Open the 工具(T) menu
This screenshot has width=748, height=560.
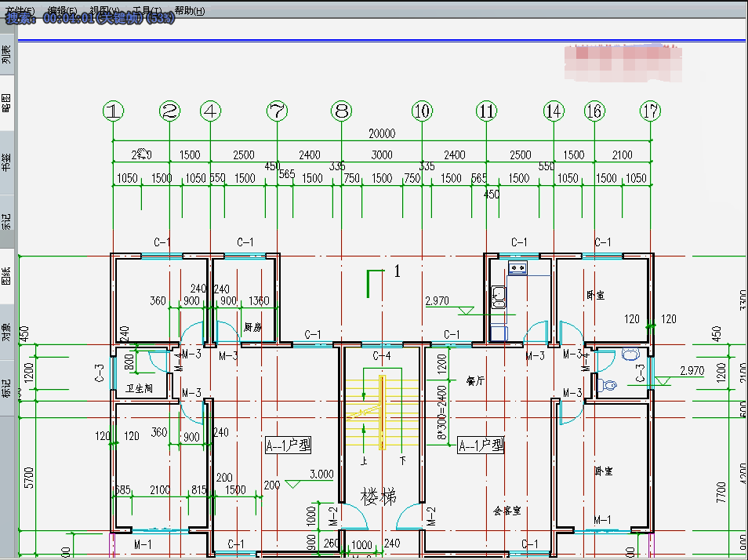147,10
